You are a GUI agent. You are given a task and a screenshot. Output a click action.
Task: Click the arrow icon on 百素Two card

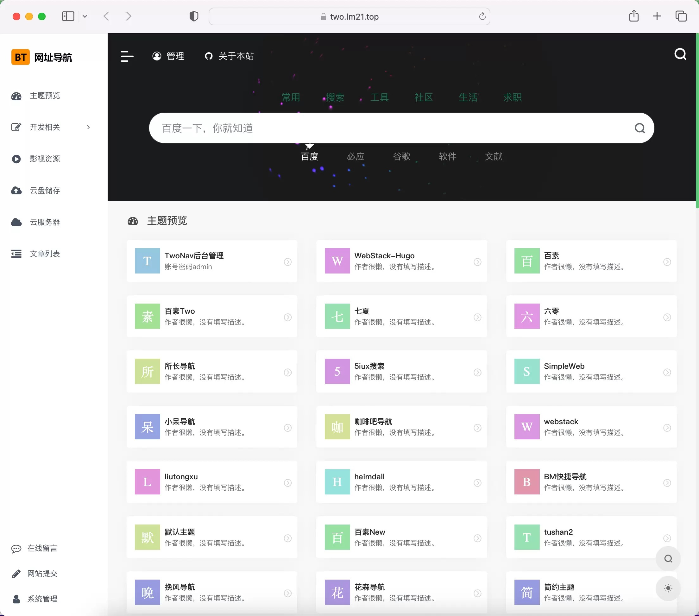287,317
